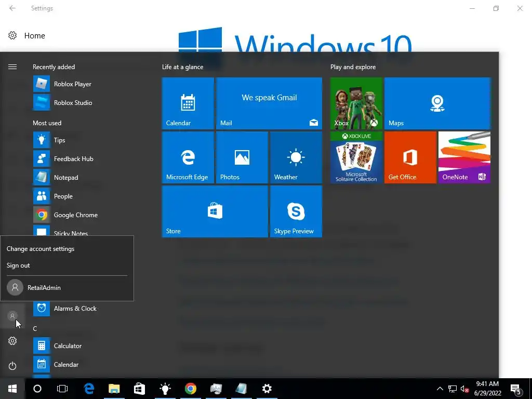
Task: Open the Microsoft Edge tile
Action: coord(188,157)
